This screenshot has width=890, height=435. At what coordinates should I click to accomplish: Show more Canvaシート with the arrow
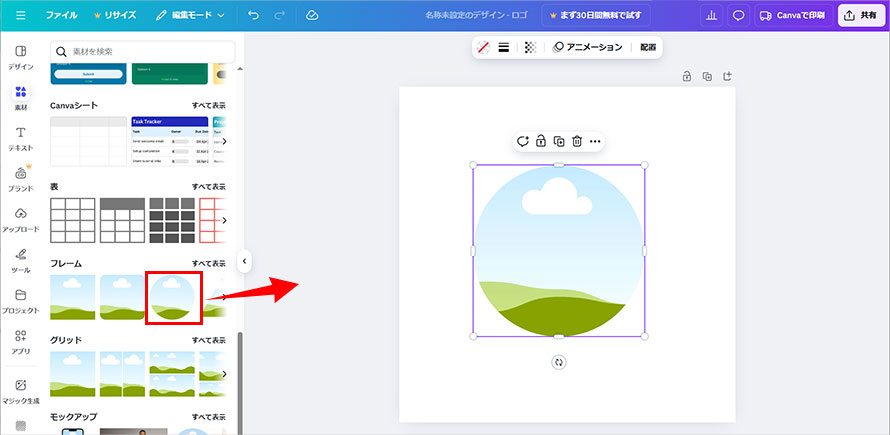[224, 141]
